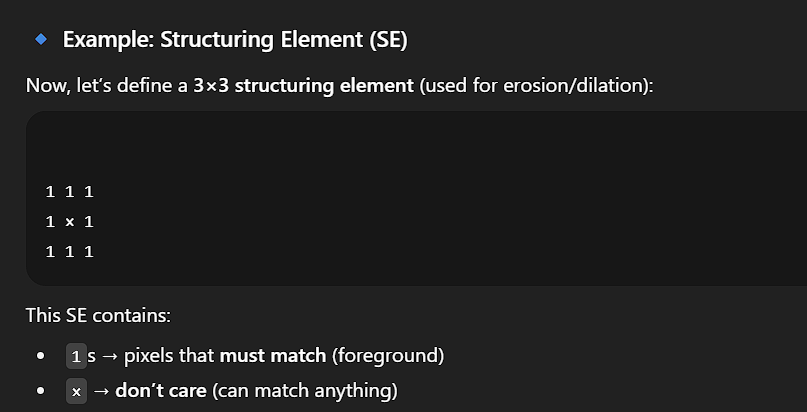
Task: Click the inline code chip showing "×"
Action: [76, 390]
